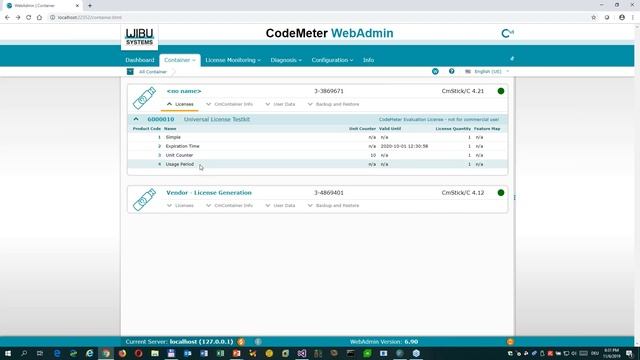The image size is (640, 360).
Task: Click CmStick/C 4.21 label
Action: (x=462, y=91)
